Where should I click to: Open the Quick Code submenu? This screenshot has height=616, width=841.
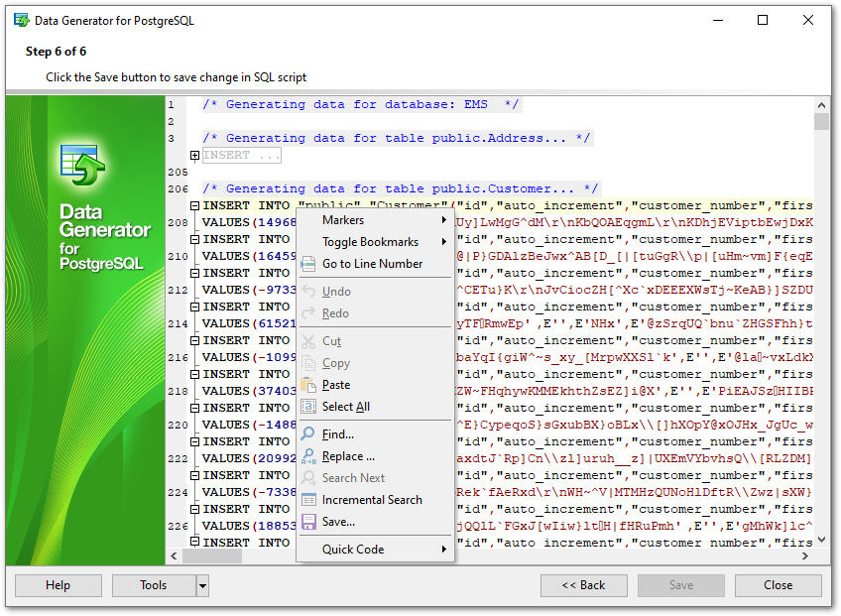pyautogui.click(x=376, y=550)
